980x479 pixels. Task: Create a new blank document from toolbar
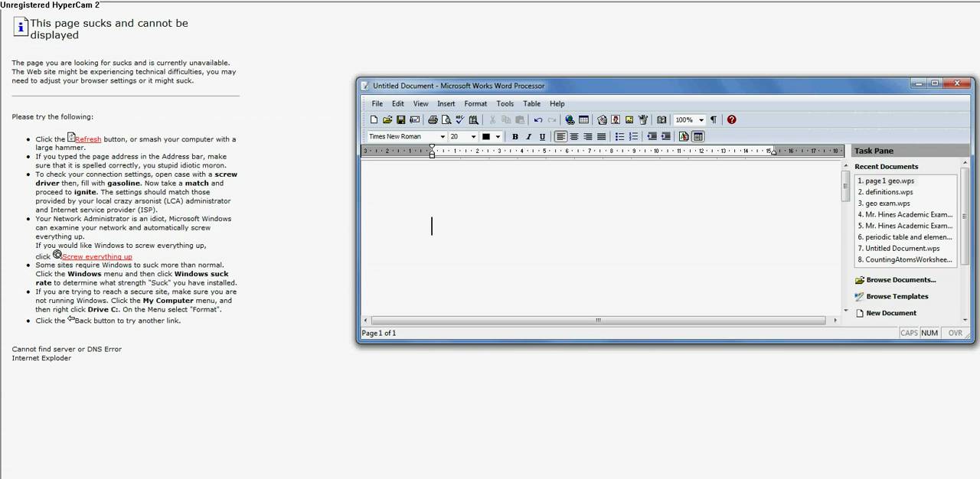[374, 119]
